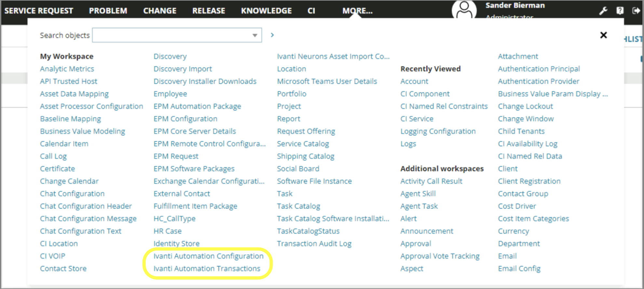Open the HR Case workspace
Screen dimensions: 644x289
168,231
